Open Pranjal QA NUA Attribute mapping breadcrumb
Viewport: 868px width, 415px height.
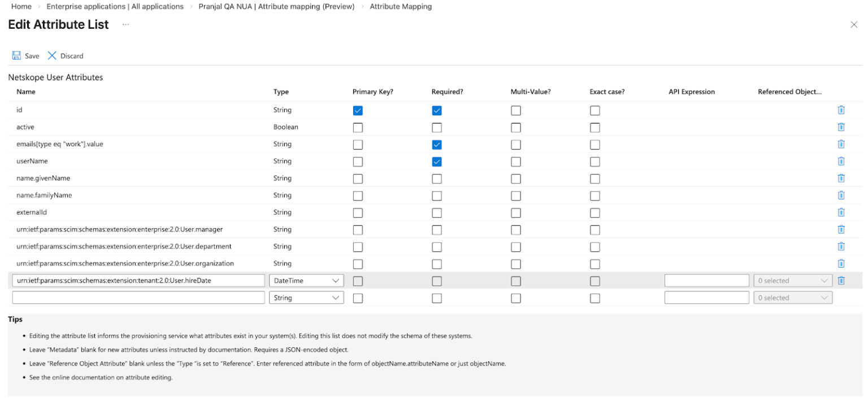coord(276,7)
